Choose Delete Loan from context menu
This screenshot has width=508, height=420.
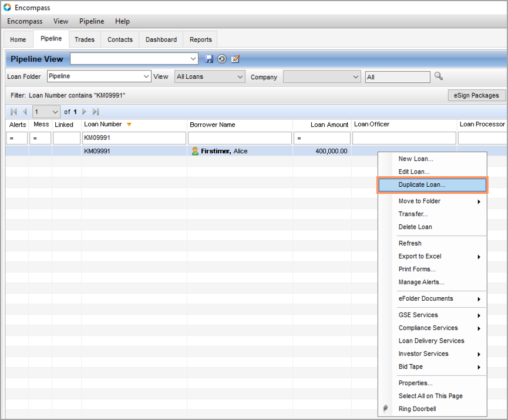(415, 227)
